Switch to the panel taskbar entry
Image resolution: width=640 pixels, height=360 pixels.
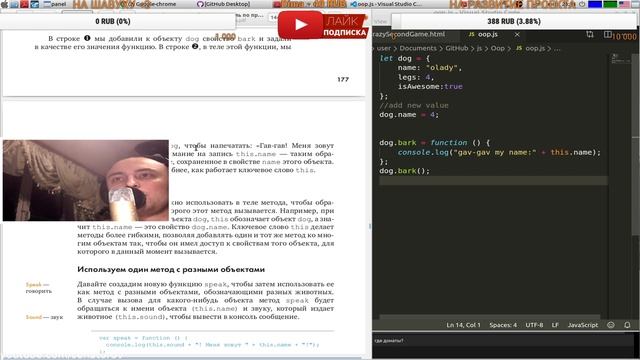pos(55,4)
